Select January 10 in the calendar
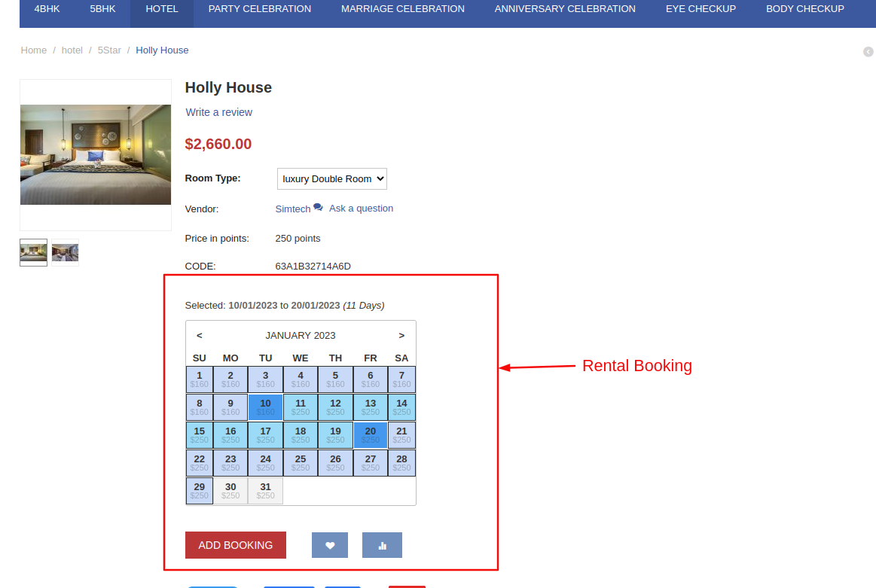Viewport: 876px width, 588px height. coord(265,407)
